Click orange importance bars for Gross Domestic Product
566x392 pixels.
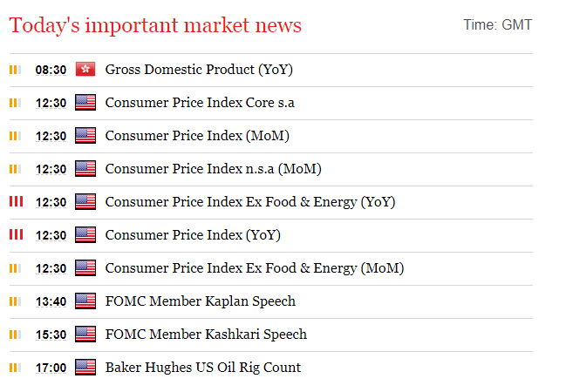[15, 70]
